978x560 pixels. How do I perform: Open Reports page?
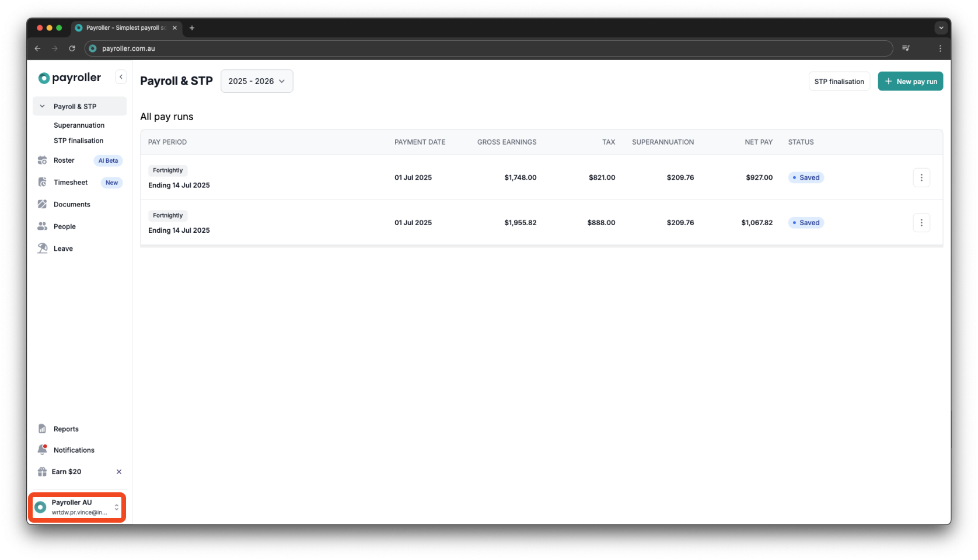[x=66, y=429]
